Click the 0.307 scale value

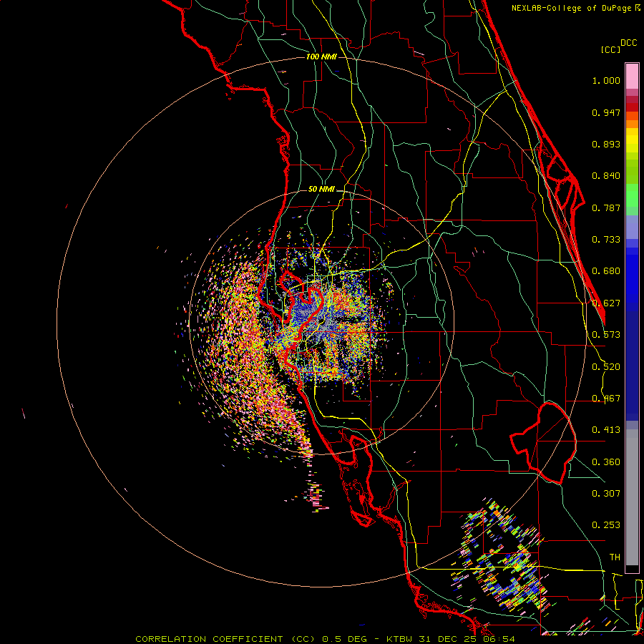point(606,494)
